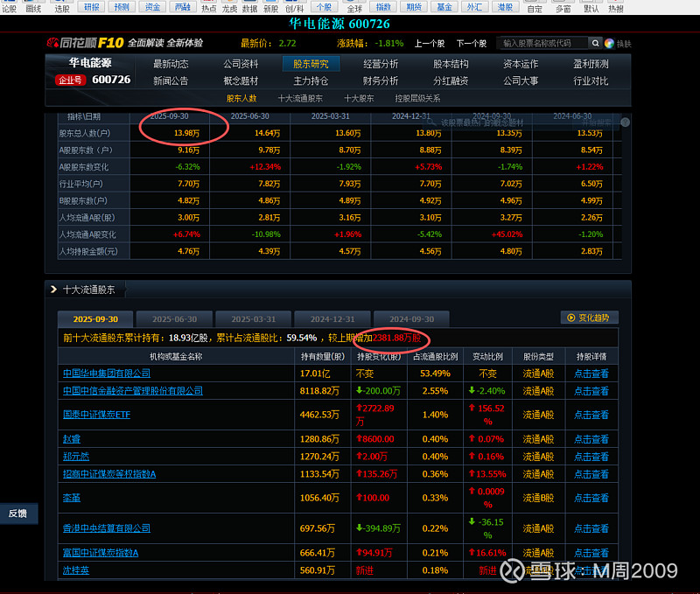Click 点击查看 in 香港中央结算 row
Viewport: 700px width, 594px height.
tap(591, 528)
